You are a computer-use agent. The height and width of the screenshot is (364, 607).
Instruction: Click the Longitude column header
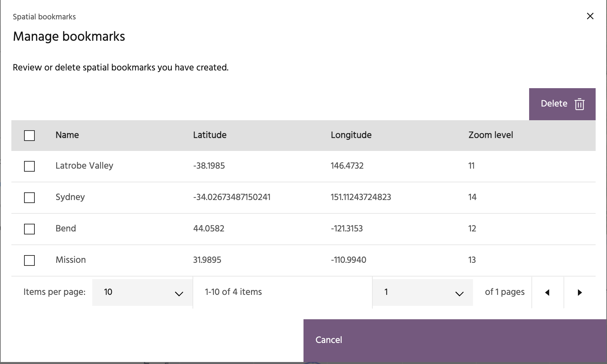click(351, 135)
